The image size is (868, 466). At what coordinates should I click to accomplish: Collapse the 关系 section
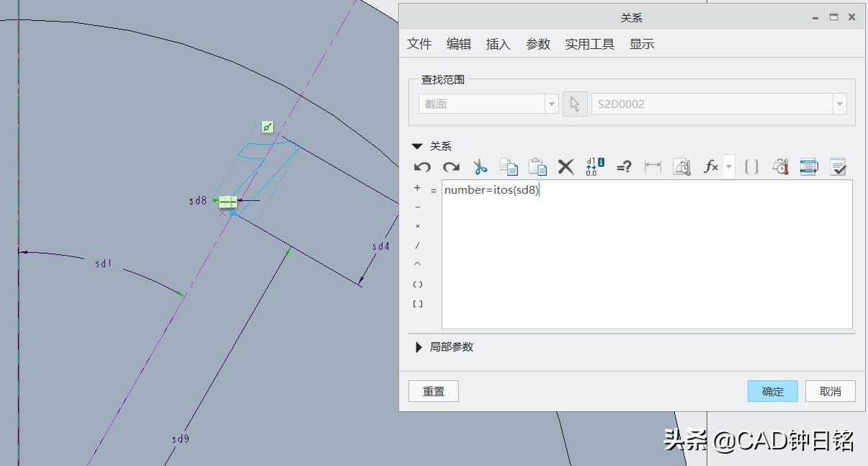click(416, 145)
